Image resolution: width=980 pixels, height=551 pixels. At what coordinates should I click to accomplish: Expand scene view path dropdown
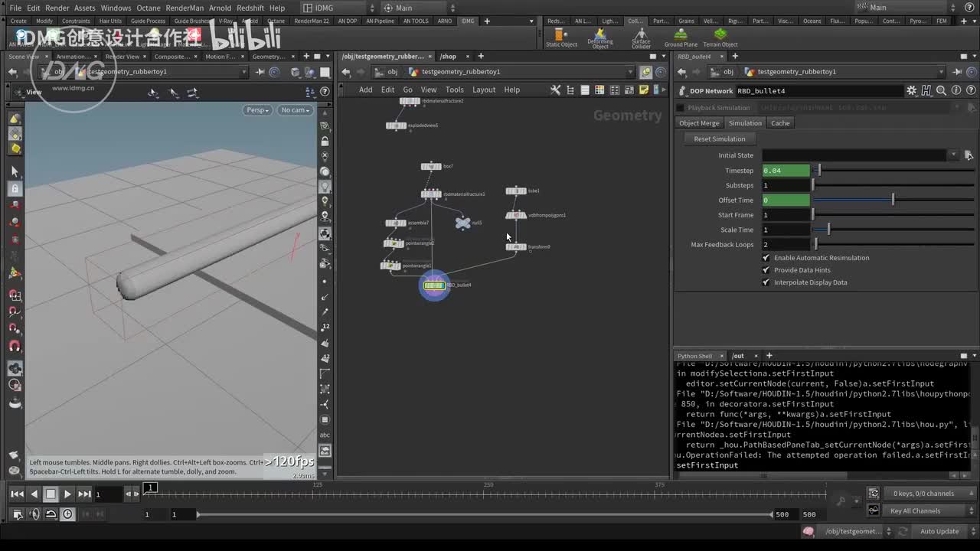point(244,72)
